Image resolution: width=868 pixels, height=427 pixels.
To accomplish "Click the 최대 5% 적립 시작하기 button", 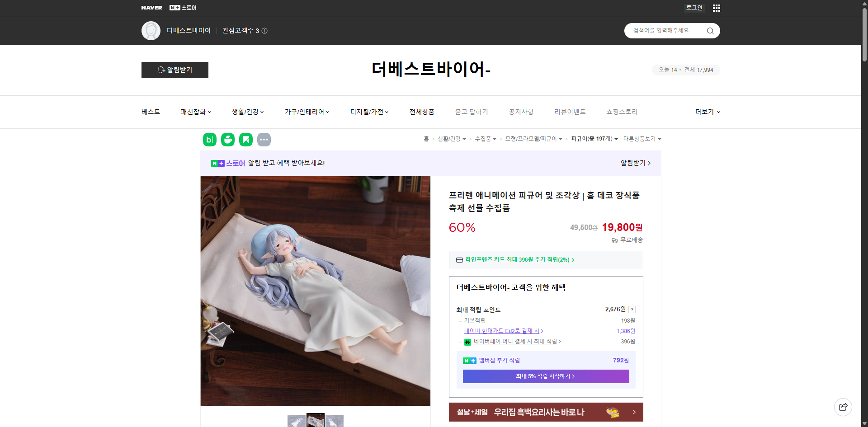I will click(546, 376).
